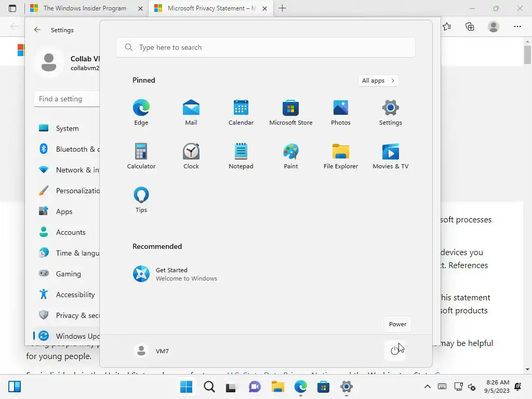Screen dimensions: 532x399
Task: Open the notification center icon
Action: [518, 387]
